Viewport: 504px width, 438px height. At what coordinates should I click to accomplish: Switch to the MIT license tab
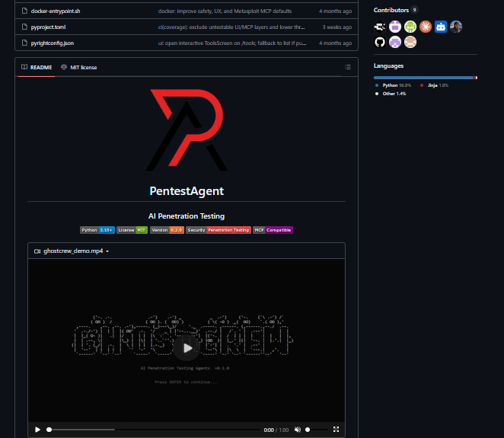pyautogui.click(x=78, y=67)
